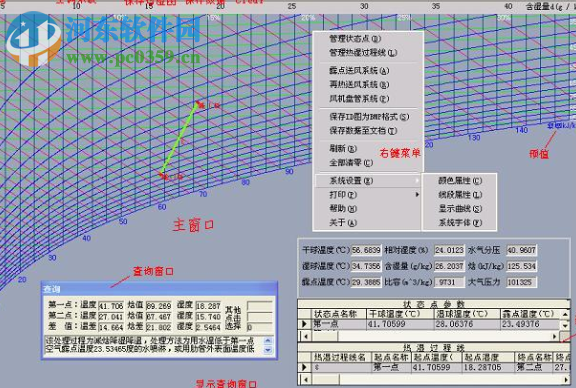Click left arrow of 热湿过程线 horizontal scrollbar
Viewport: 576px width, 388px height.
point(305,379)
